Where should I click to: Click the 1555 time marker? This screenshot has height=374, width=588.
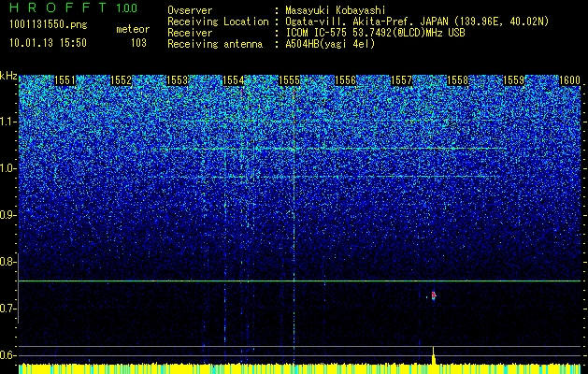click(290, 80)
